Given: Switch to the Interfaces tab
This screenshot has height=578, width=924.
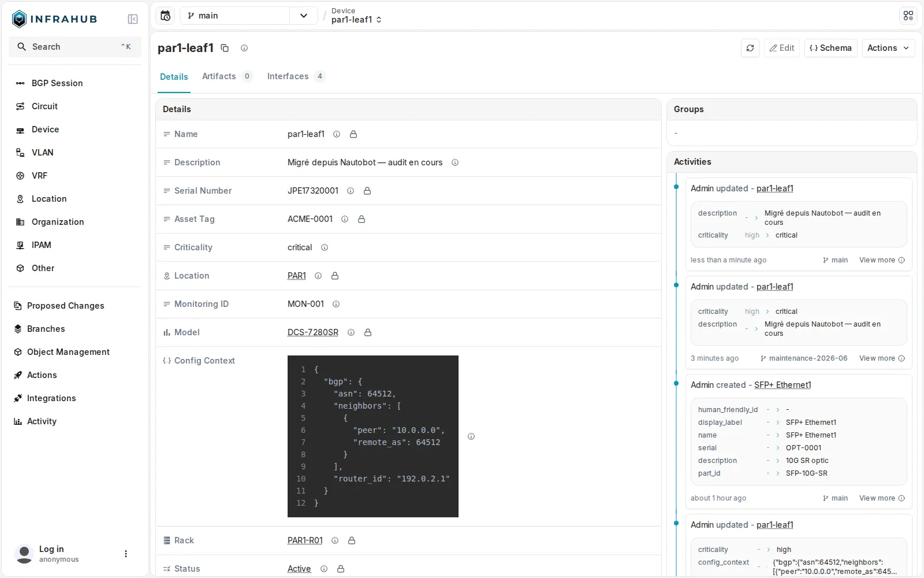Looking at the screenshot, I should pos(296,76).
